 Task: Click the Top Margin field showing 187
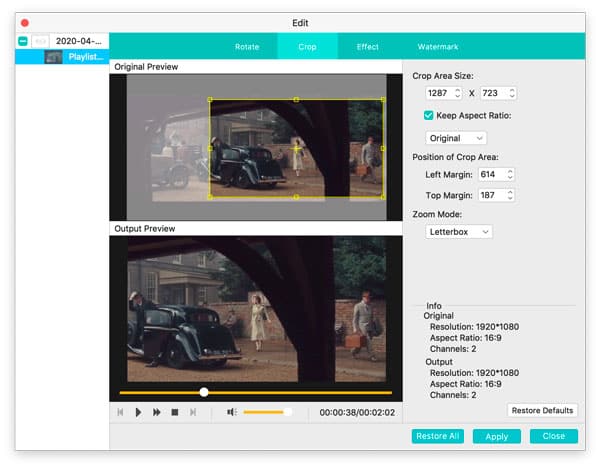[x=491, y=195]
